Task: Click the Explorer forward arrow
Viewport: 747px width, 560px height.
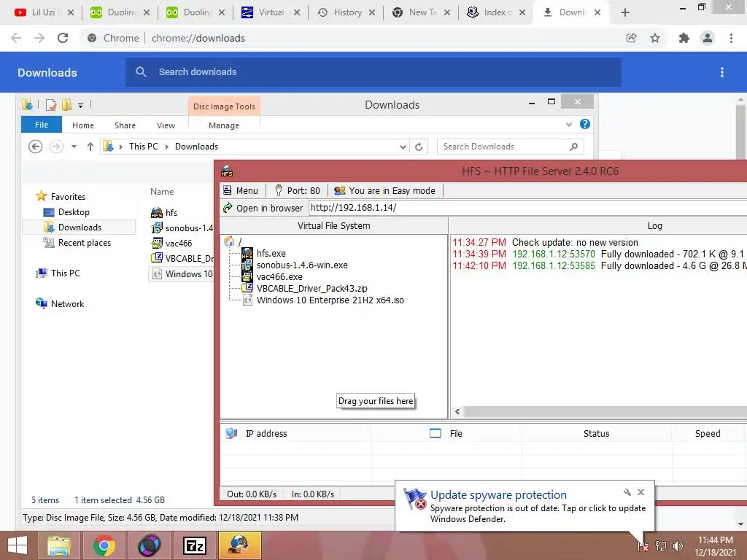Action: [x=56, y=146]
